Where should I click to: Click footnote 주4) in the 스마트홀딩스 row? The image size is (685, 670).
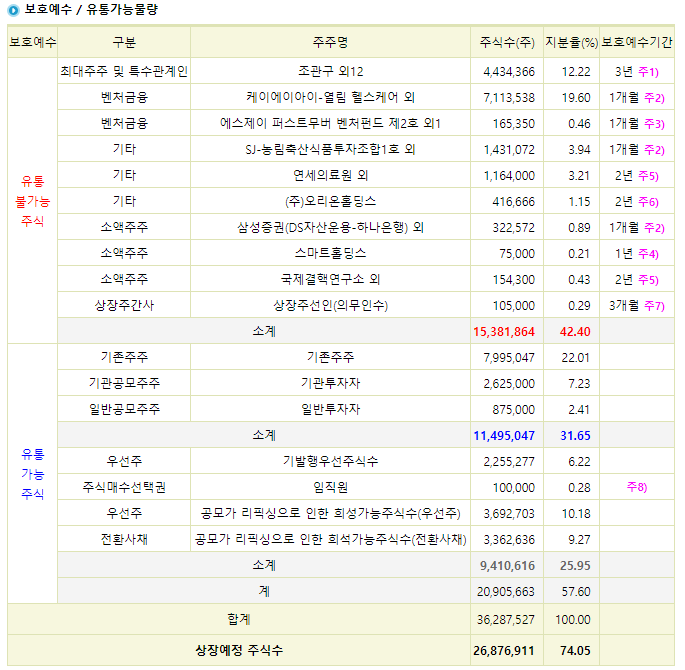point(648,254)
